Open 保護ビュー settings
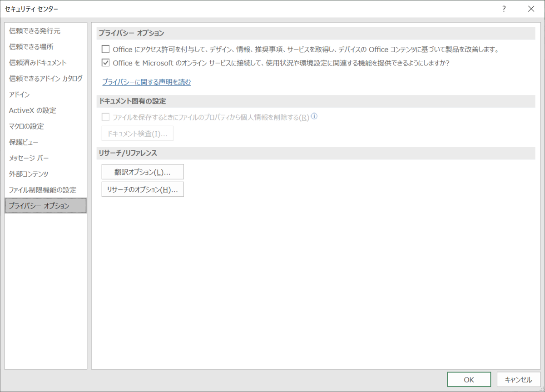 pos(45,142)
